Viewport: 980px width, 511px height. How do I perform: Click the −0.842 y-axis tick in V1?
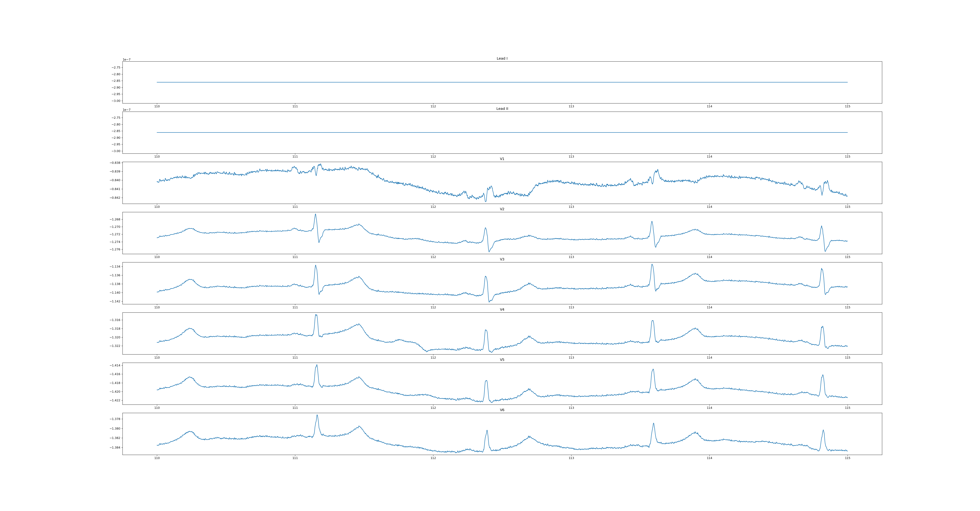115,198
